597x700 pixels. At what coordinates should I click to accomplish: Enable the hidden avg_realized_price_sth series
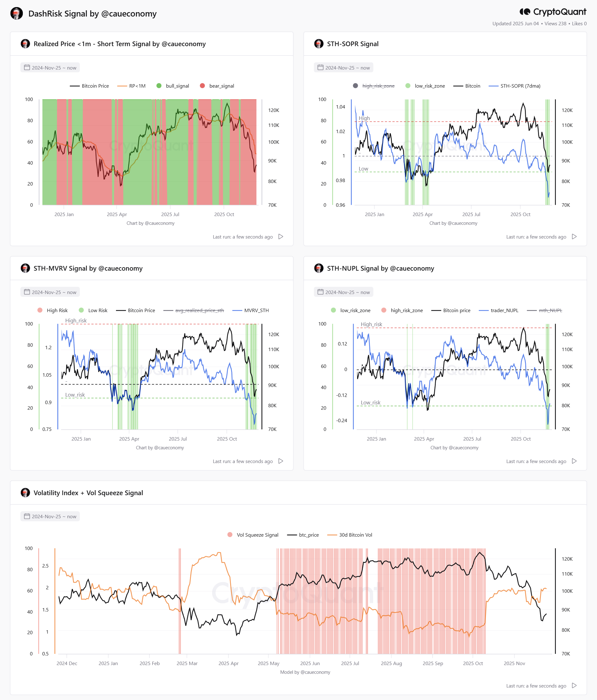tap(194, 310)
